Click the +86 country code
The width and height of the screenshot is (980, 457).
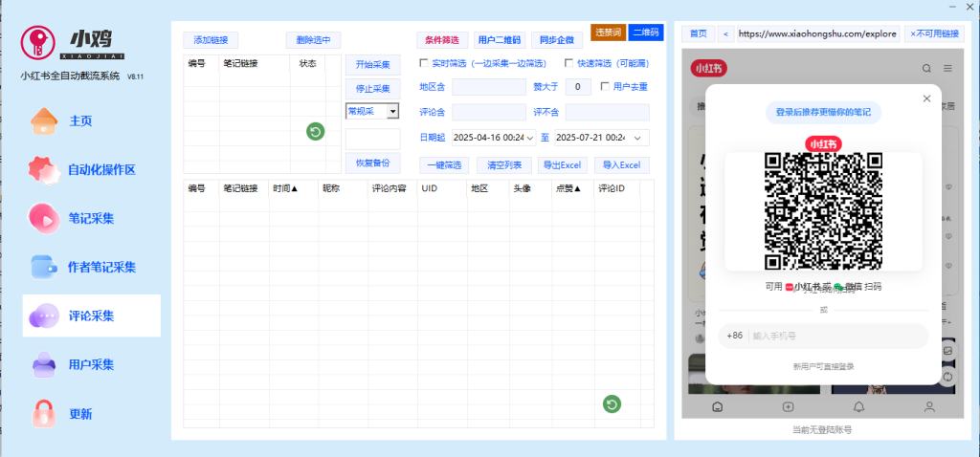[735, 336]
